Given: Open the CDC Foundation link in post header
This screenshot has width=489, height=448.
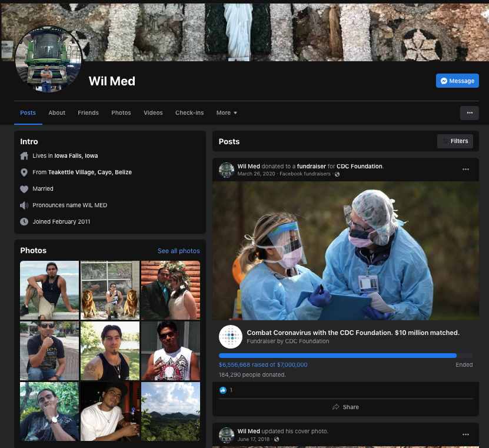Looking at the screenshot, I should point(360,166).
